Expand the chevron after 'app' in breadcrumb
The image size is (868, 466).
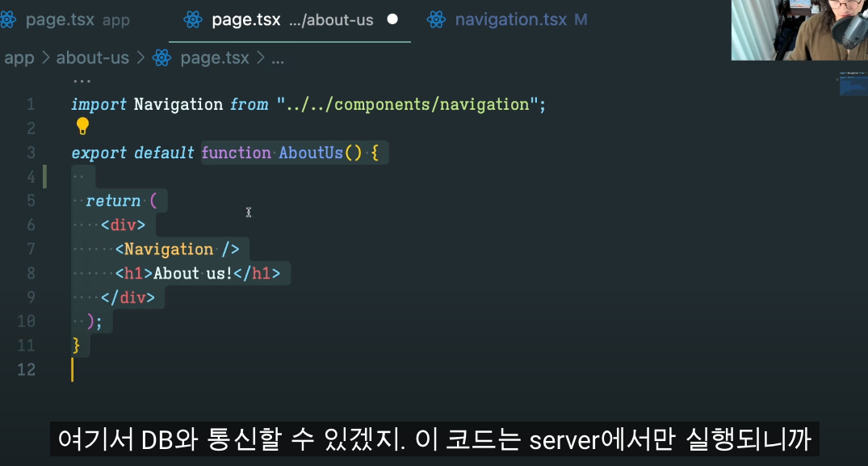[x=45, y=57]
